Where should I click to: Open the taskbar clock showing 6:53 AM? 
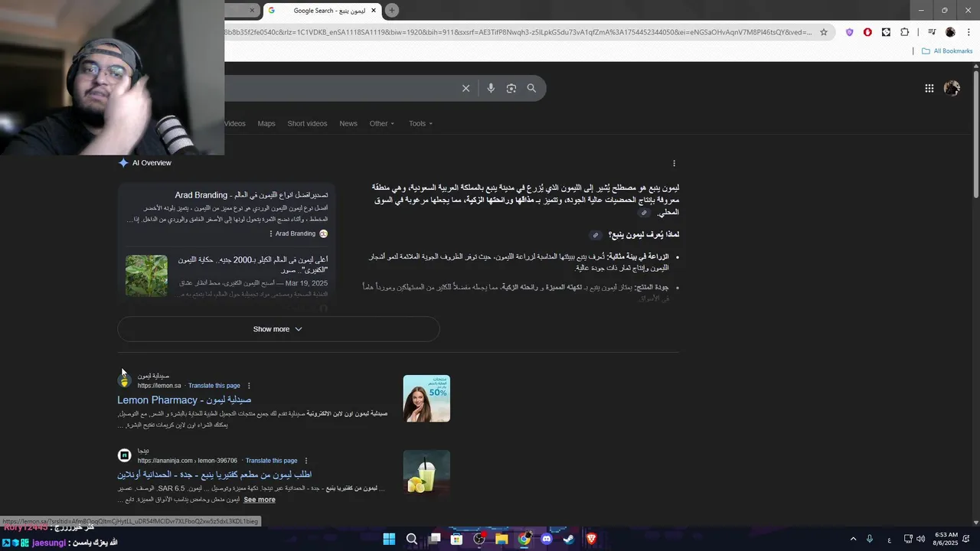946,539
